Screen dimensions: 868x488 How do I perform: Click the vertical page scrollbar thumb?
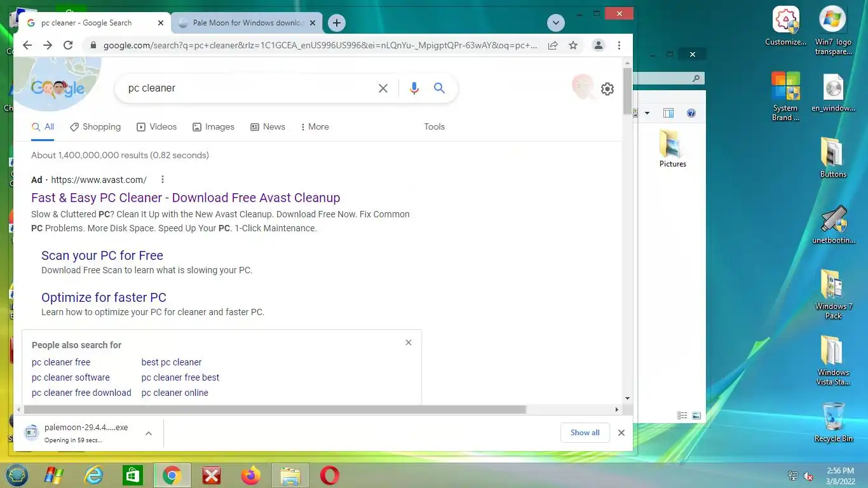627,91
